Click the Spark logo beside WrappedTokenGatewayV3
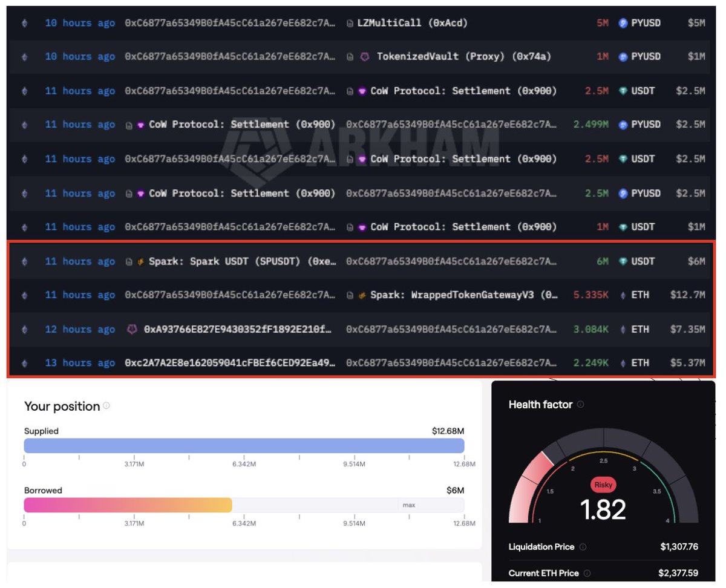The width and height of the screenshot is (726, 588). pos(363,295)
